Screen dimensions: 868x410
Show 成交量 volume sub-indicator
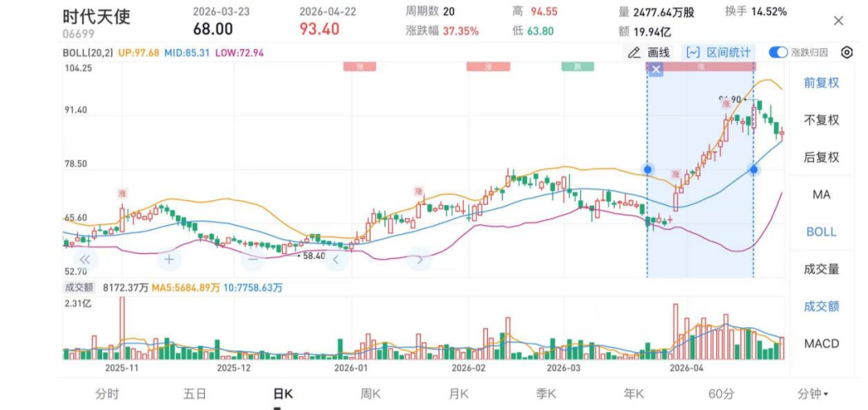pos(821,269)
